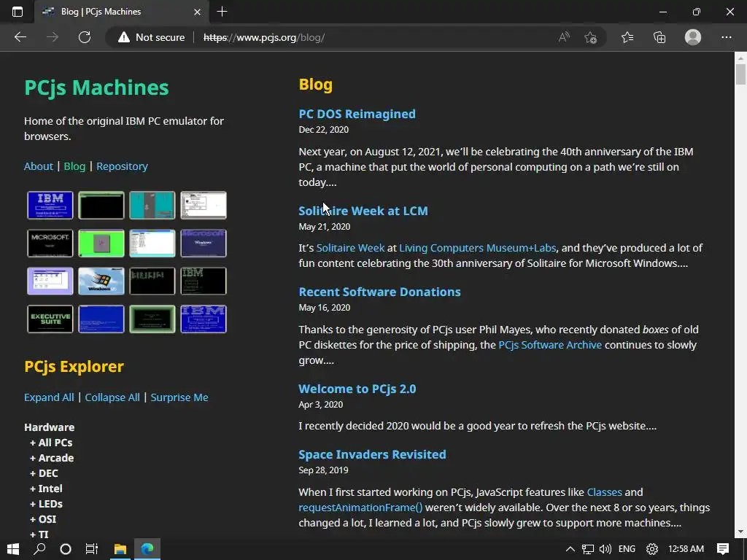
Task: Switch the ENG input language
Action: [627, 549]
